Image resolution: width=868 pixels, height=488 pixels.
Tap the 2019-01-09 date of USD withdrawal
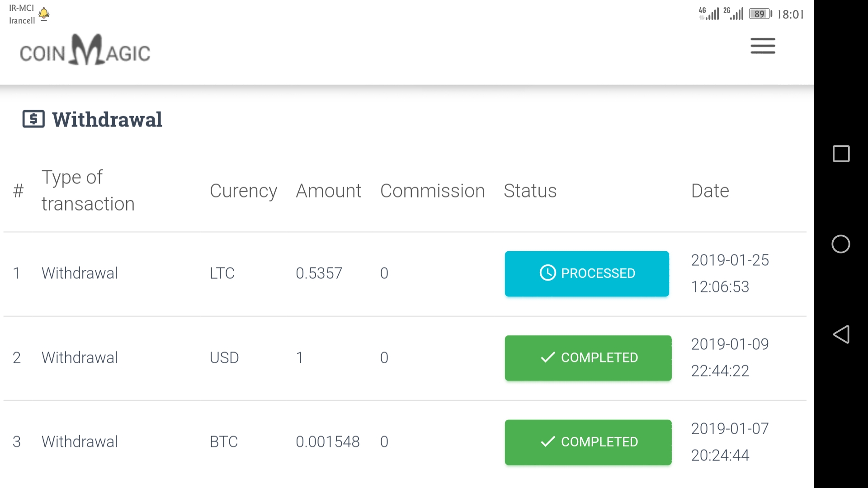point(730,344)
